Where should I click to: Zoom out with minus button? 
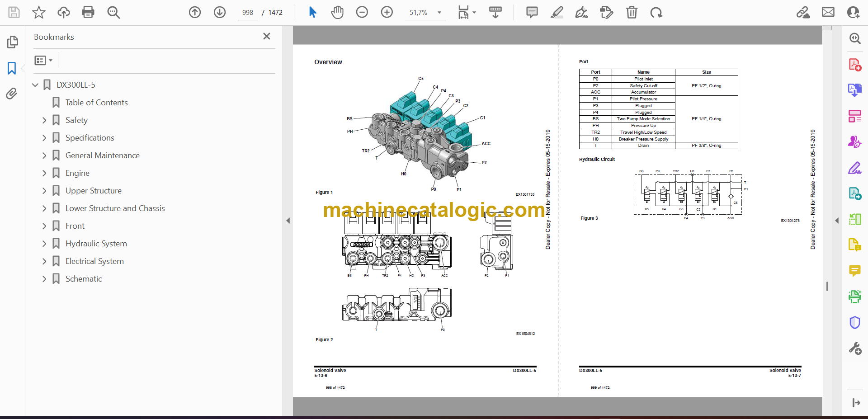362,12
